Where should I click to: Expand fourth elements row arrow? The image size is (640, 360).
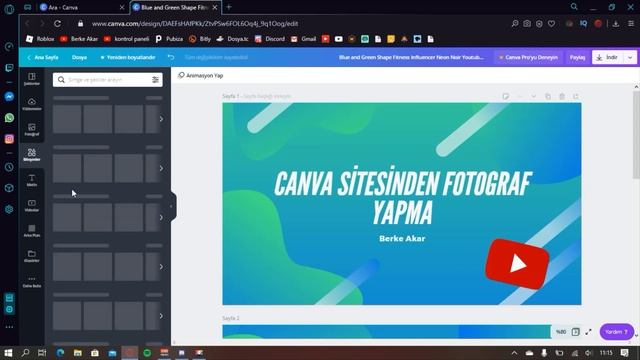coord(161,267)
